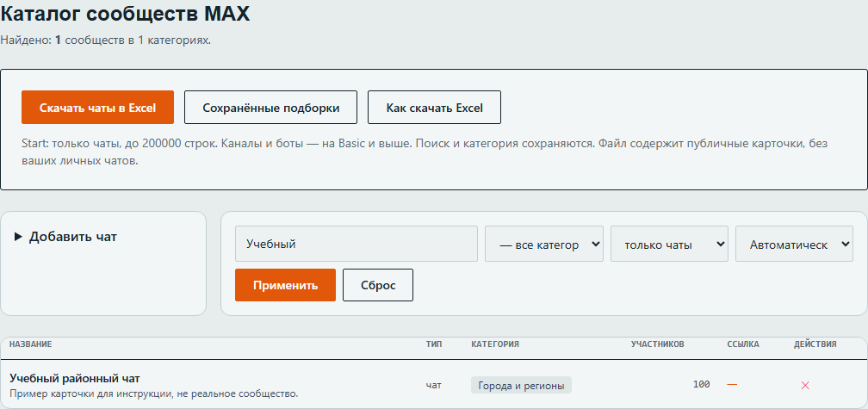Open the все категории dropdown
Viewport: 868px width, 409px height.
point(544,244)
